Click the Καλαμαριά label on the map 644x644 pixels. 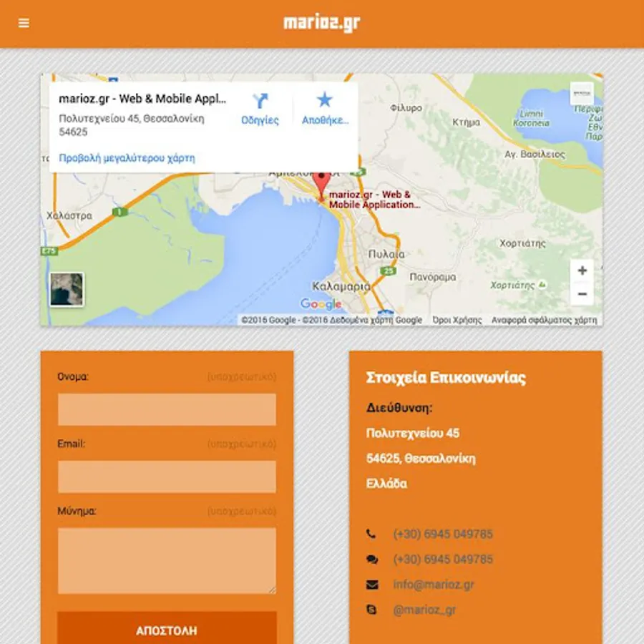(x=341, y=286)
